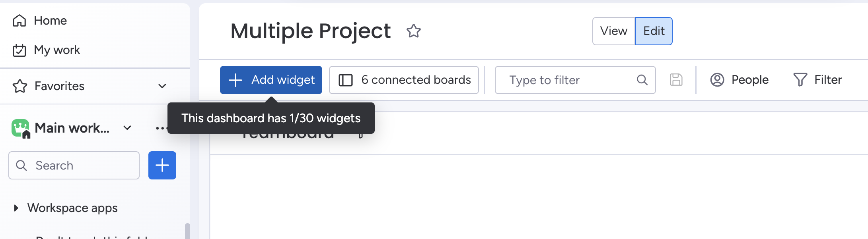Click the search magnifier in filter box
This screenshot has width=868, height=239.
[642, 80]
